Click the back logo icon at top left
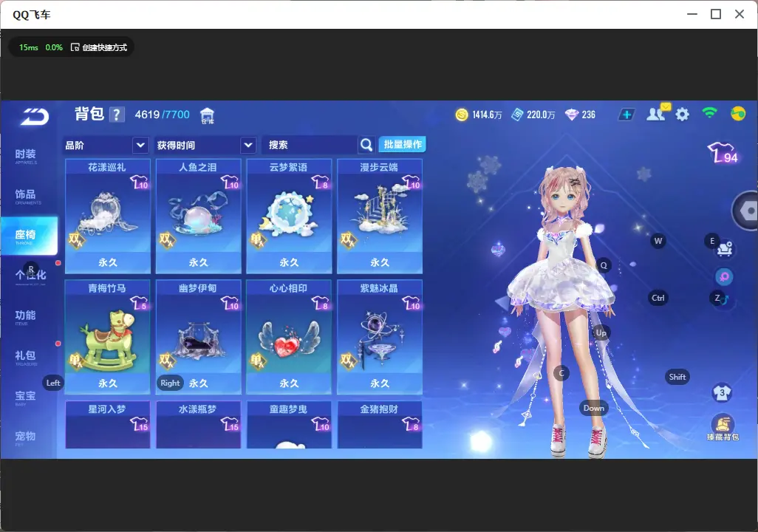The image size is (758, 532). tap(34, 117)
